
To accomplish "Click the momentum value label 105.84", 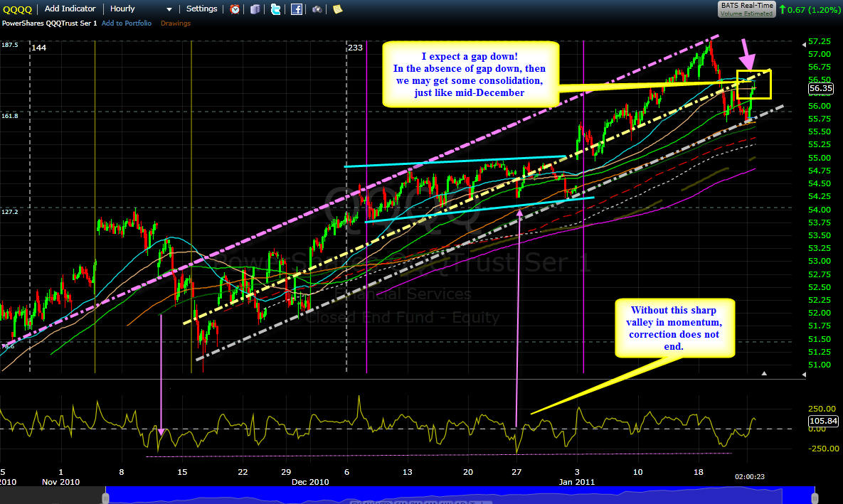I will (823, 421).
